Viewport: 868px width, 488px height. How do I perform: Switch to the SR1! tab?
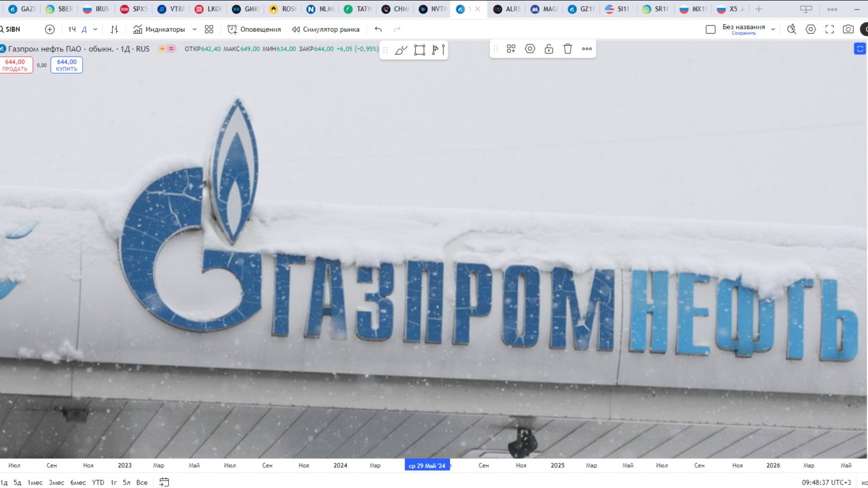point(656,9)
